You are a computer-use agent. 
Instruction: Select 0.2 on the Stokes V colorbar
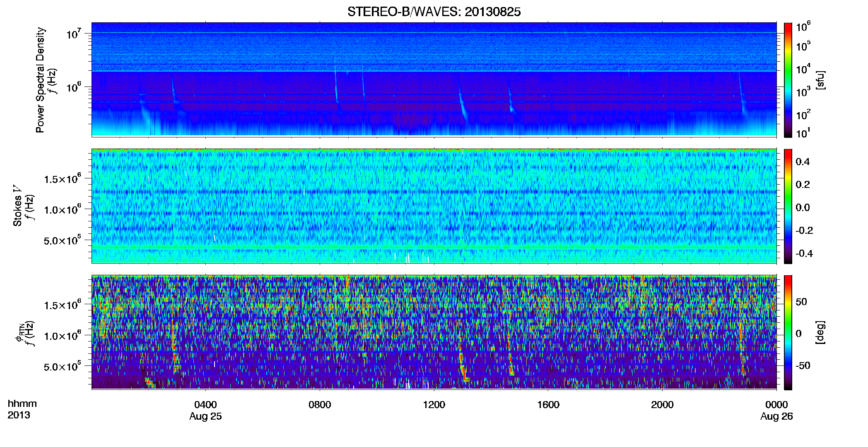click(803, 184)
